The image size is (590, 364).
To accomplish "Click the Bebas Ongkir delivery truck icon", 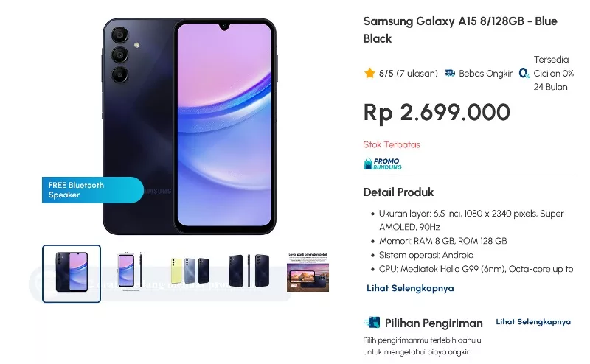I will (x=450, y=73).
